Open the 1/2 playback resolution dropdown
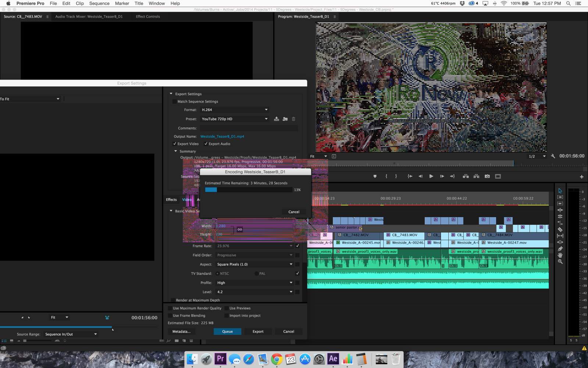 coord(537,156)
